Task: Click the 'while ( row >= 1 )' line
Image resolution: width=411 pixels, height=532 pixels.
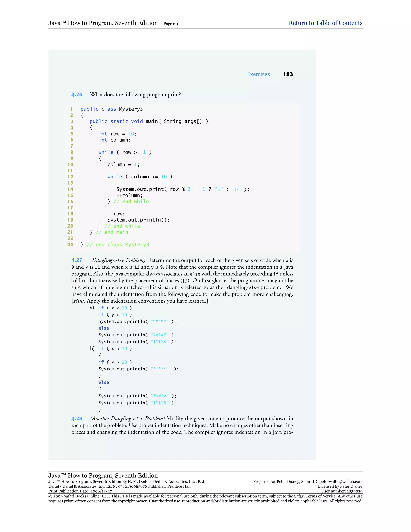Action: 125,152
